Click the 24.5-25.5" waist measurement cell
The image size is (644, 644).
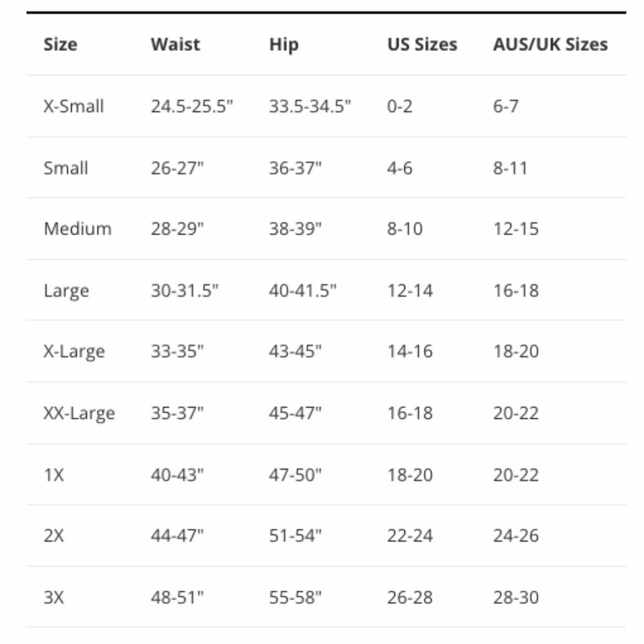click(x=191, y=106)
